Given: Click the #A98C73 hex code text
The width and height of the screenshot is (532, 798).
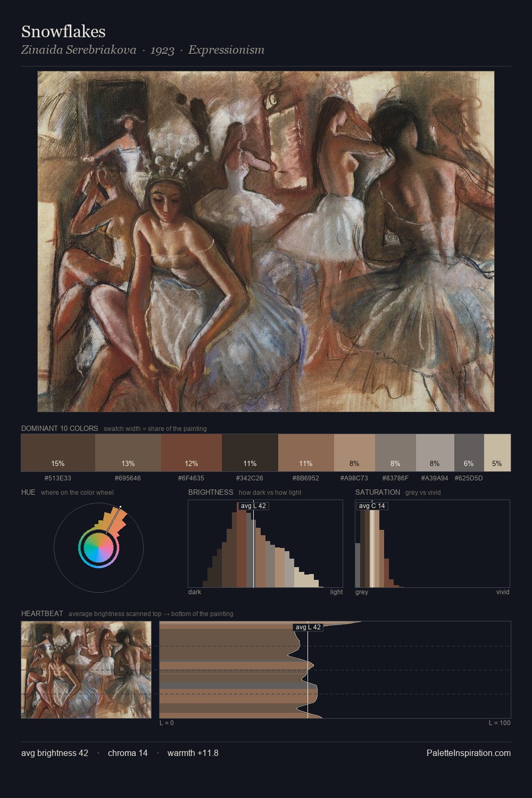Looking at the screenshot, I should [354, 478].
